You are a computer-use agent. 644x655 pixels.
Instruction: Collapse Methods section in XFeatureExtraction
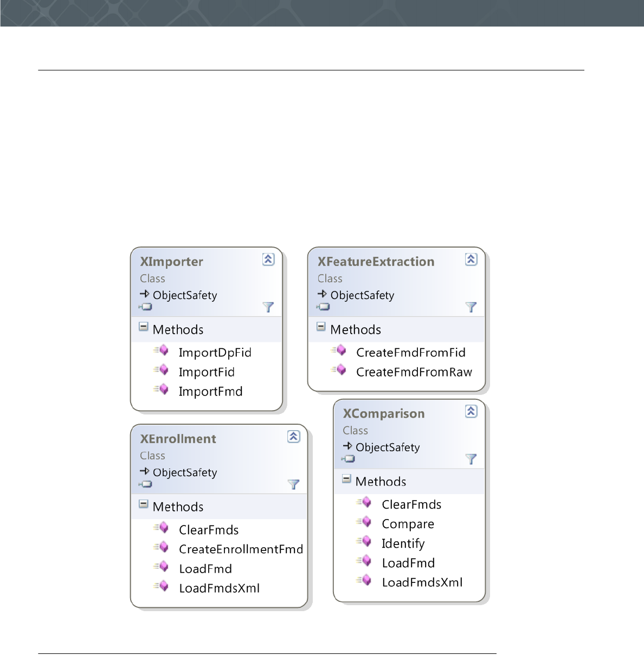click(x=321, y=327)
